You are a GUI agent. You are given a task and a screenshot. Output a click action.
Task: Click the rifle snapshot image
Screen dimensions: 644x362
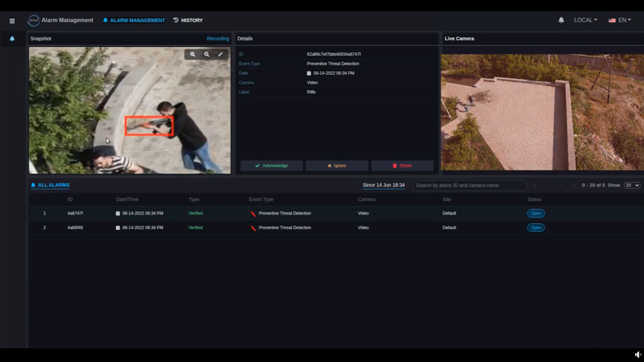click(x=130, y=111)
